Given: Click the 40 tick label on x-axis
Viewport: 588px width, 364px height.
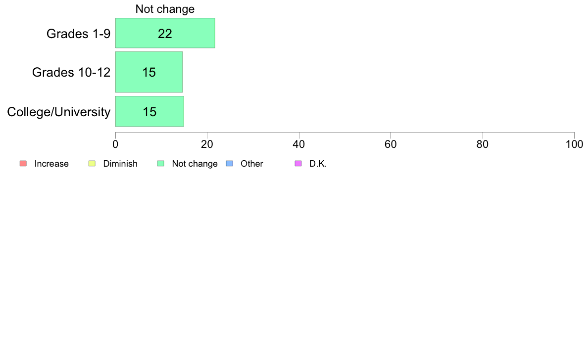Looking at the screenshot, I should click(299, 144).
